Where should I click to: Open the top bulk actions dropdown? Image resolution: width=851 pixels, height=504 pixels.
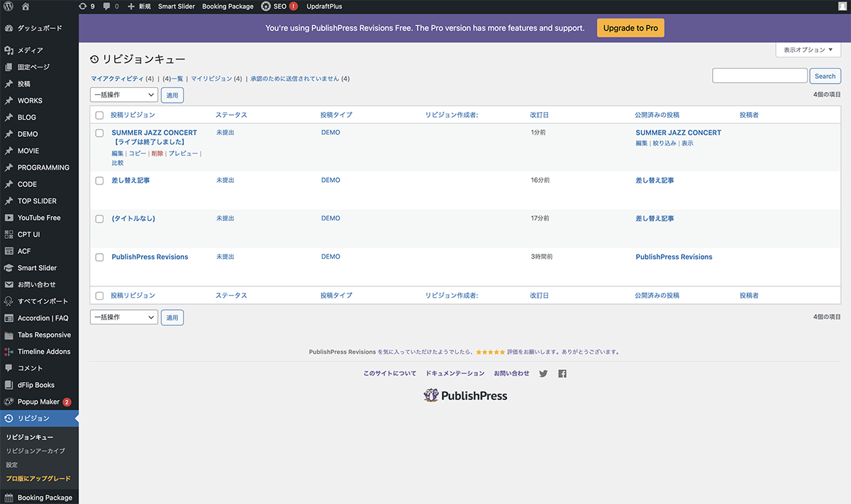[123, 95]
